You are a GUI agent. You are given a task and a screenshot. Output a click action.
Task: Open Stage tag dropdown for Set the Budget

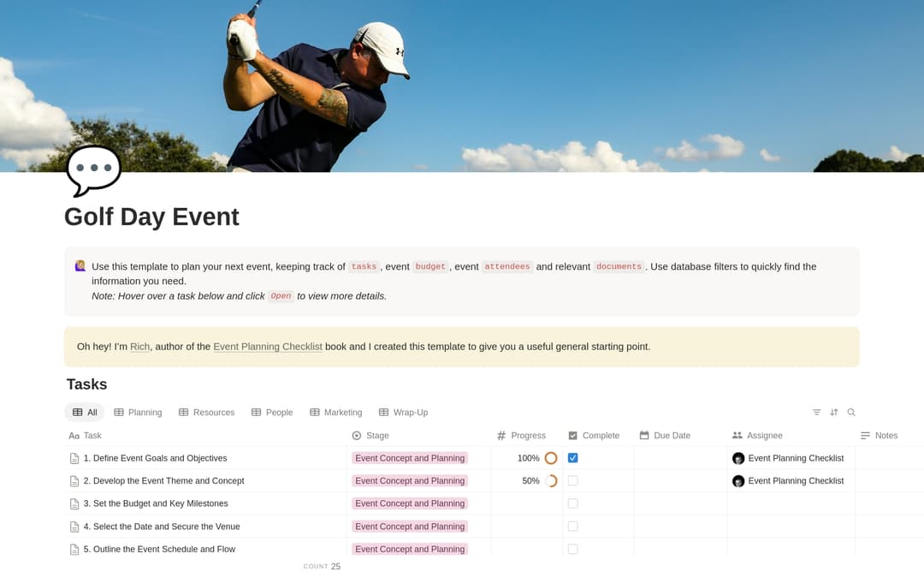pyautogui.click(x=410, y=504)
